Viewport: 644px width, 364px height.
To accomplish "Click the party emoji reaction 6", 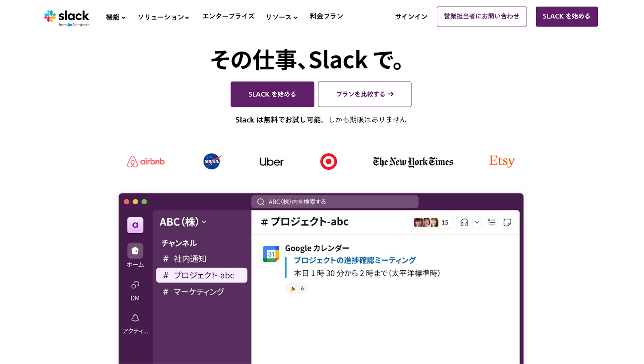I will coord(297,288).
